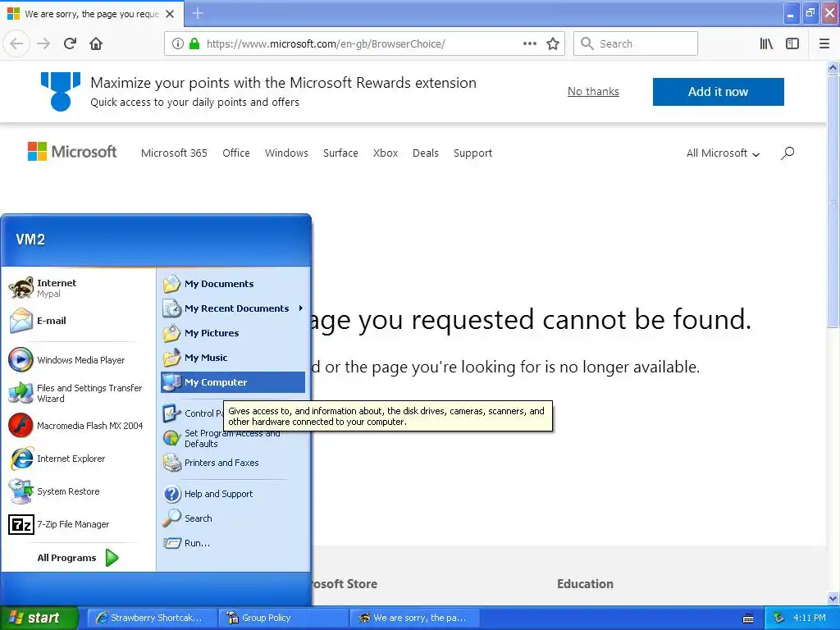Switch to Group Policy taskbar window
The height and width of the screenshot is (630, 840).
point(283,618)
